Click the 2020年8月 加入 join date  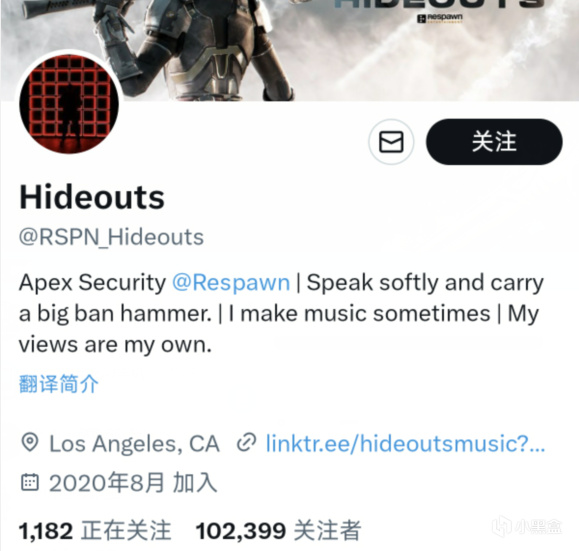[133, 483]
